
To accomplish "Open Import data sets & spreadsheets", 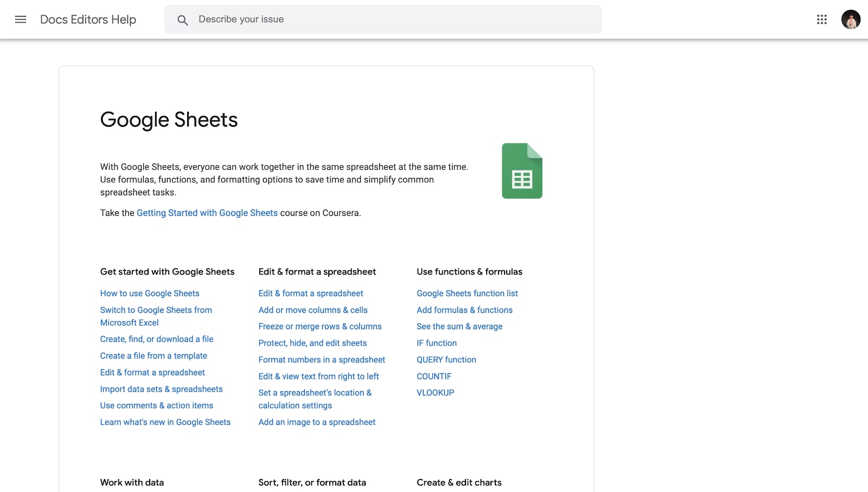I will (x=162, y=389).
